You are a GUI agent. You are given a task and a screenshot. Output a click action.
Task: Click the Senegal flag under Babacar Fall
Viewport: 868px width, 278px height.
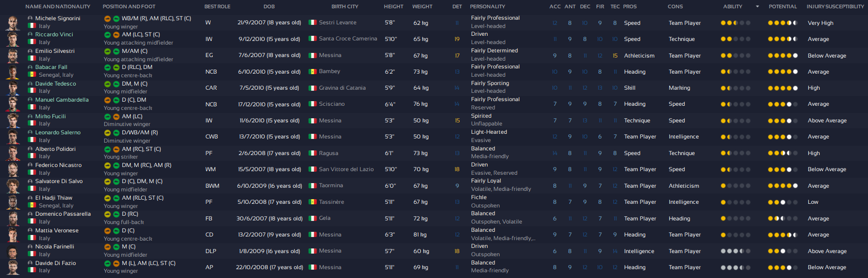click(x=32, y=75)
